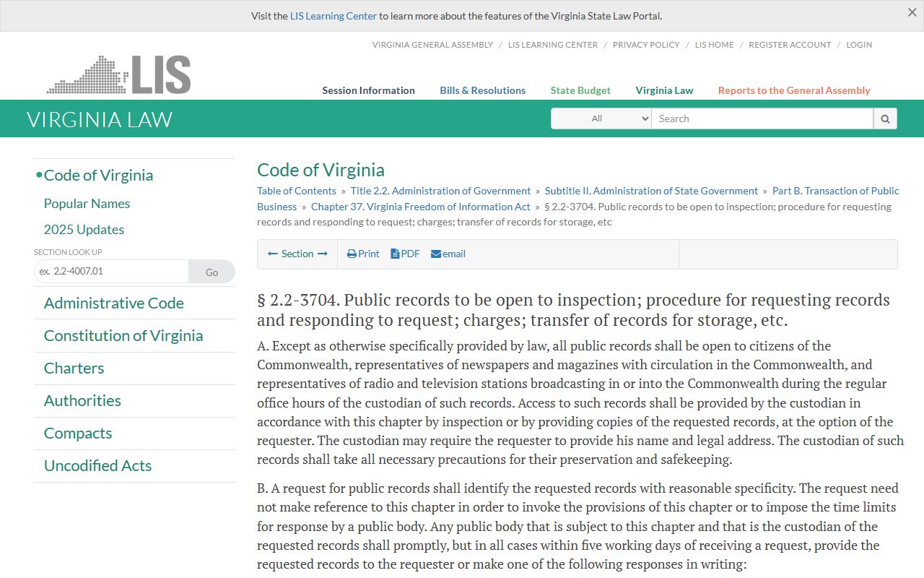Viewport: 924px width, 578px height.
Task: Select Code of Virginia in sidebar
Action: [x=98, y=176]
